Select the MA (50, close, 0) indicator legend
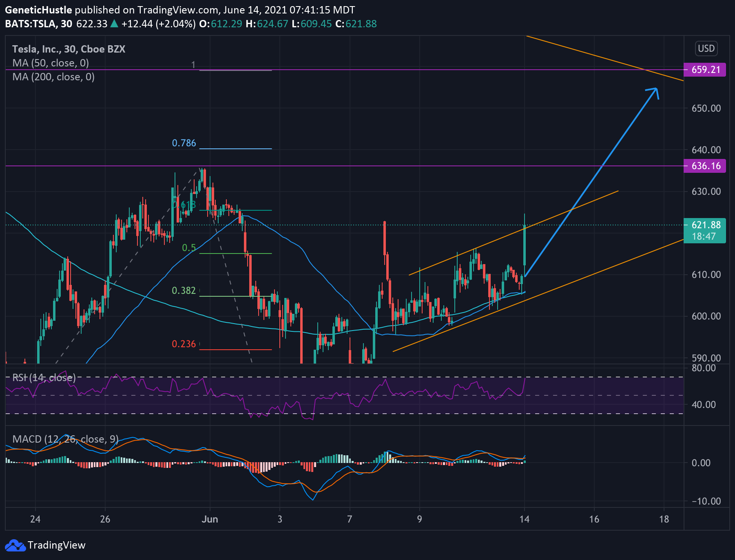 point(51,63)
